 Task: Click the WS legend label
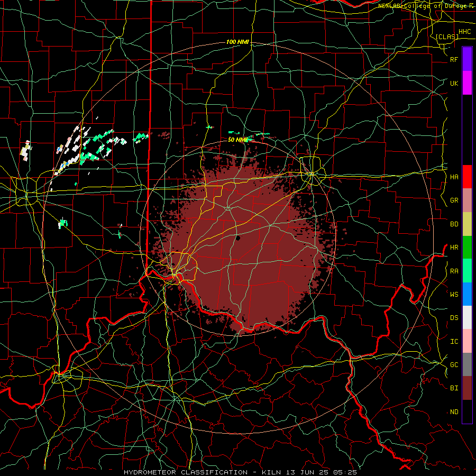point(454,295)
